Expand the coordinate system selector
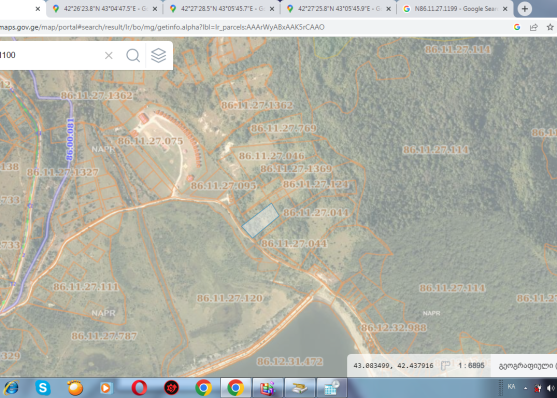This screenshot has height=398, width=557. coord(526,366)
